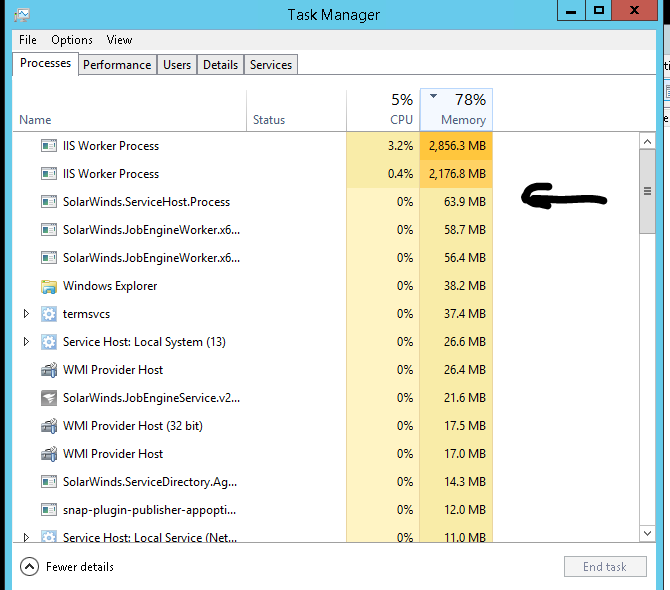Click the Fewer details link text

coord(80,567)
